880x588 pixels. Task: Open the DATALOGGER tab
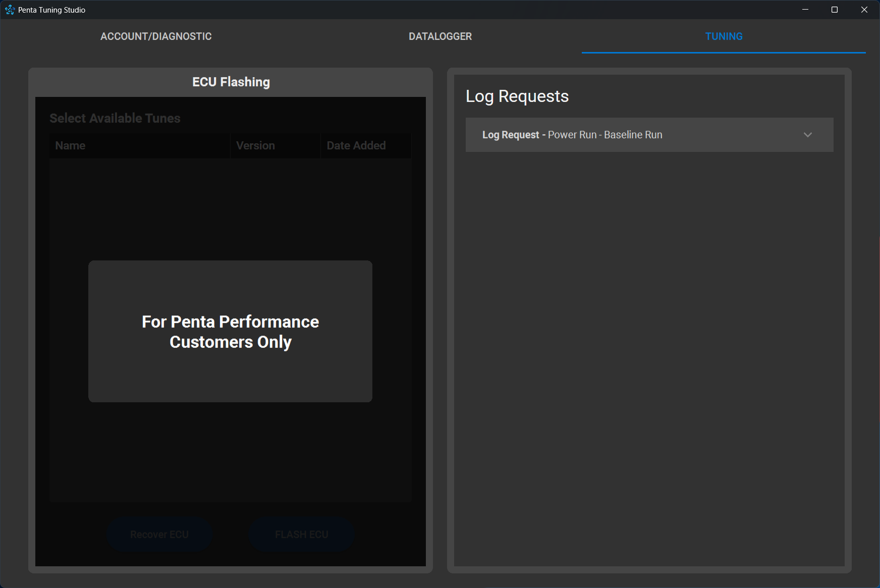440,36
